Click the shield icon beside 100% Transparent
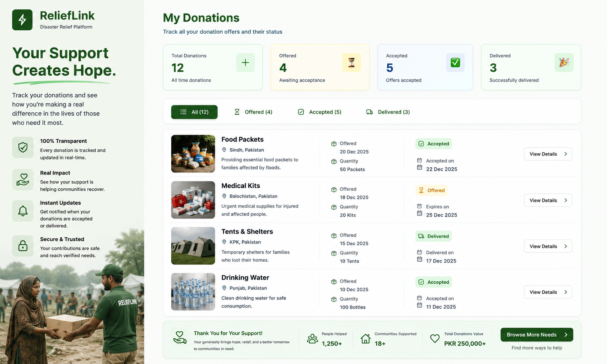This screenshot has height=364, width=607. click(23, 147)
